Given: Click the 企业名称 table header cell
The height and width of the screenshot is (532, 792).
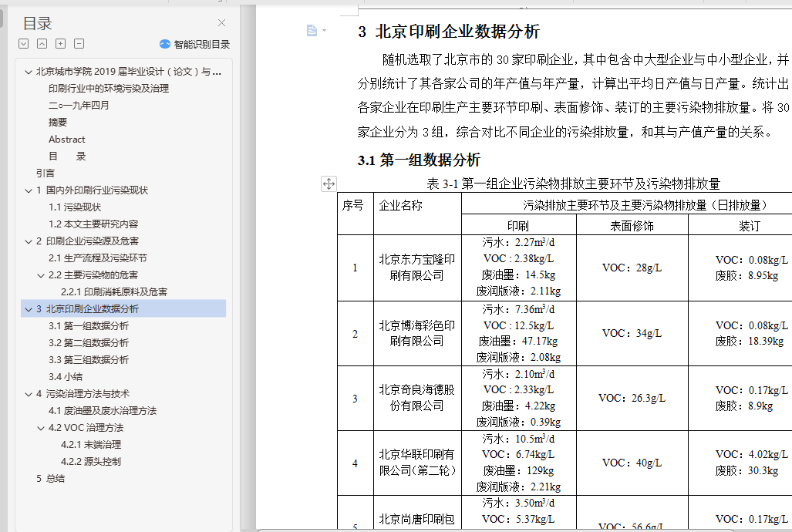Looking at the screenshot, I should [x=417, y=214].
